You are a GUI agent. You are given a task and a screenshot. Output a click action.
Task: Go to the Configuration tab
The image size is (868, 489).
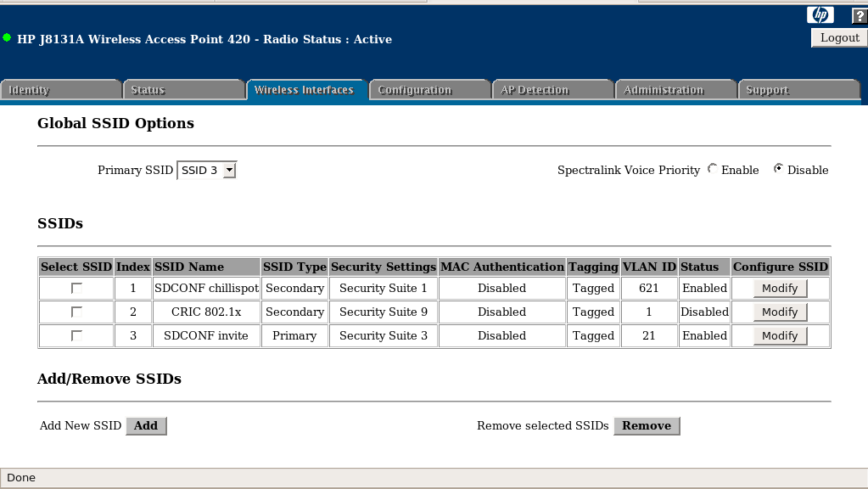pos(428,90)
